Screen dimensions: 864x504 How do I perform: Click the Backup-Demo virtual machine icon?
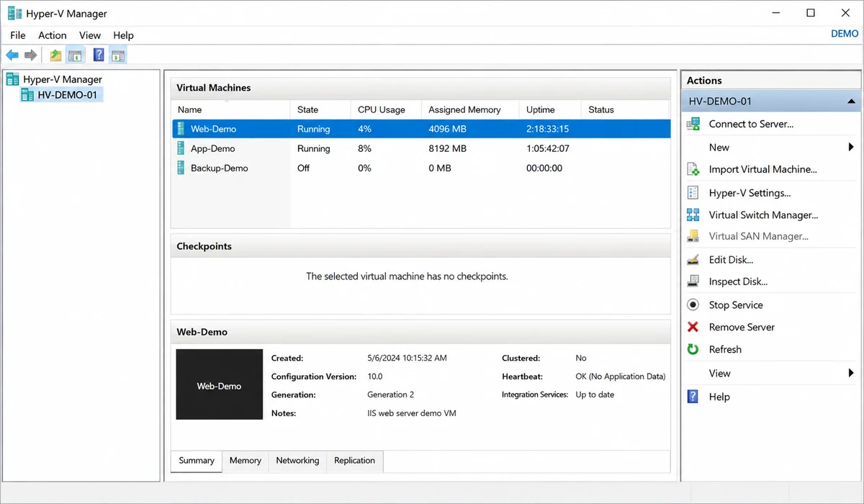tap(181, 168)
